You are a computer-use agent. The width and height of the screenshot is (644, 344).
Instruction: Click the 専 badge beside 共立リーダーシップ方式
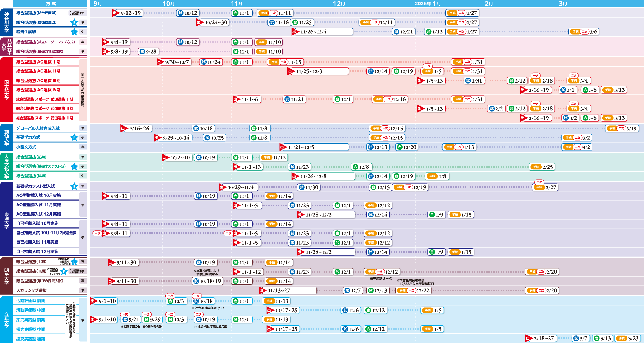pyautogui.click(x=83, y=42)
